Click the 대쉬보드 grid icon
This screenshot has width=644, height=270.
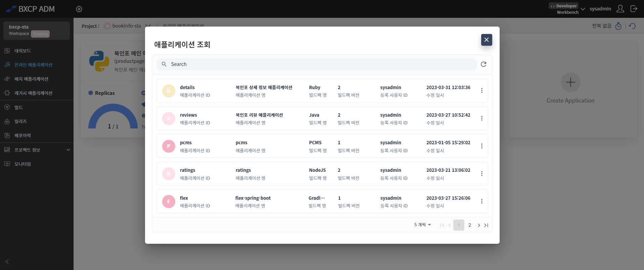click(x=7, y=51)
